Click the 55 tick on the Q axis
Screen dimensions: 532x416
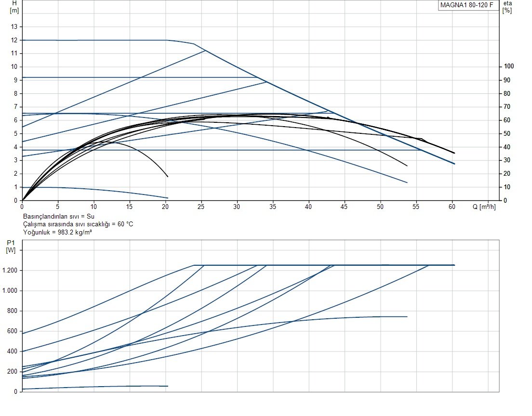pos(415,207)
